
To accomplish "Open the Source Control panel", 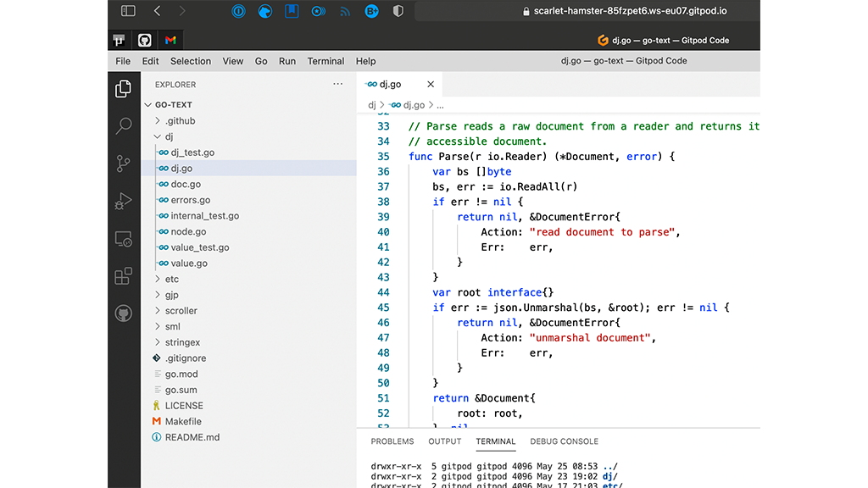I will point(124,164).
